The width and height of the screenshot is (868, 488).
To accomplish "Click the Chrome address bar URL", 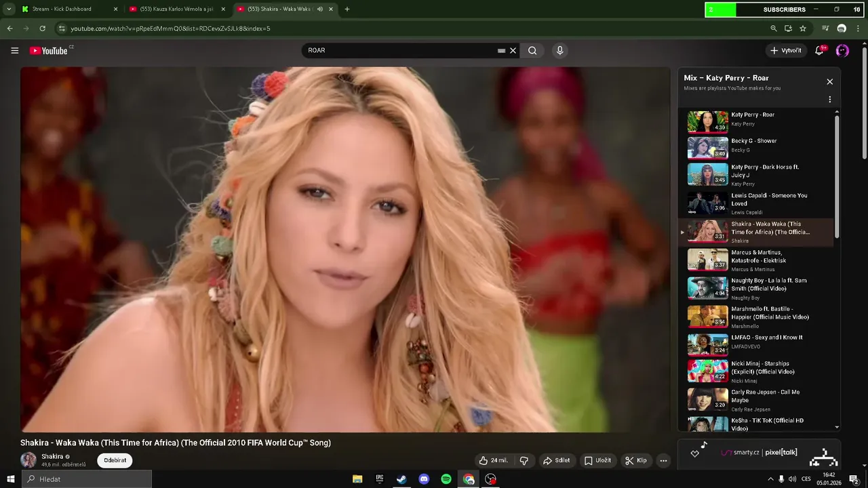I will click(x=170, y=28).
